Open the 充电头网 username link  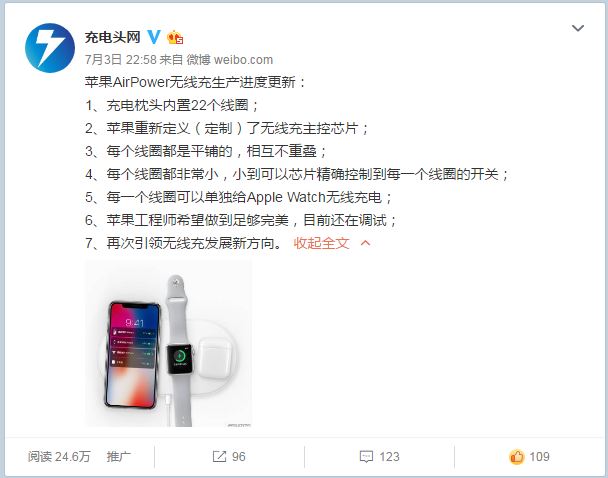pos(112,37)
